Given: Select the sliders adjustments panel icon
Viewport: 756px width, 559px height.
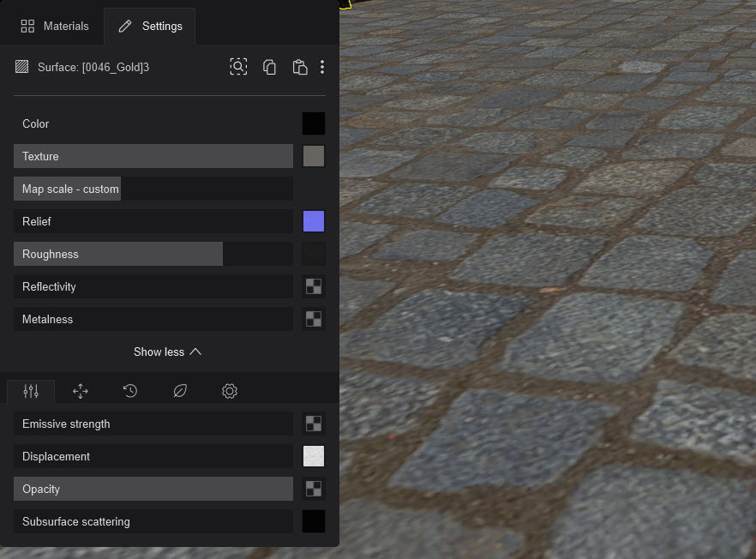Looking at the screenshot, I should pyautogui.click(x=31, y=391).
